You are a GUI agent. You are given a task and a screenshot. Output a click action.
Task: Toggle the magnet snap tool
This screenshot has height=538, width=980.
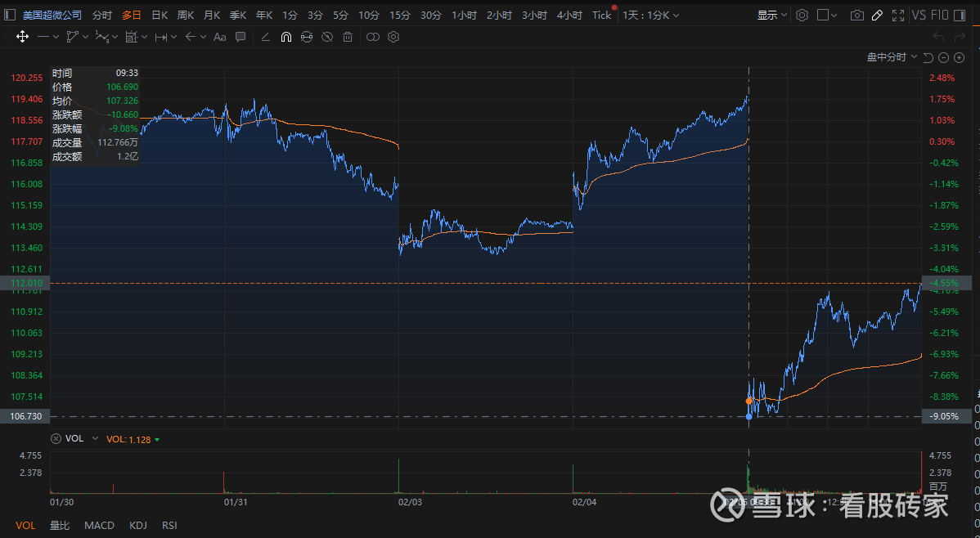click(285, 37)
